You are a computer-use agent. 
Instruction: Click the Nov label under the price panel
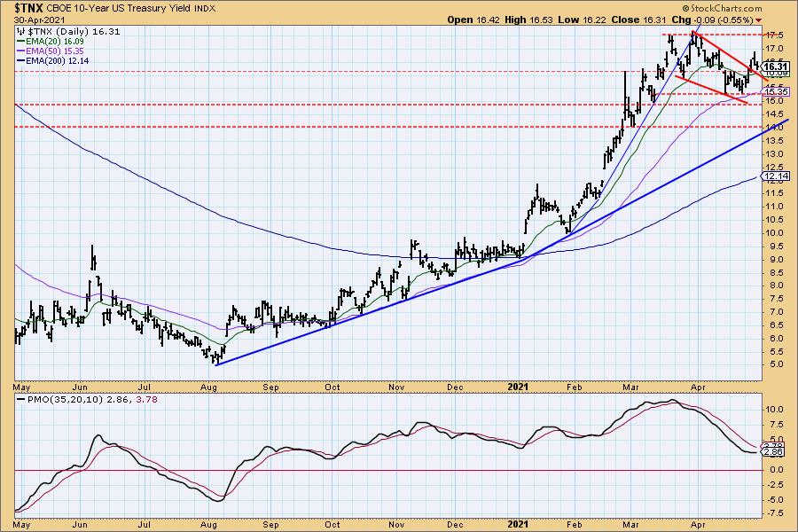point(396,387)
